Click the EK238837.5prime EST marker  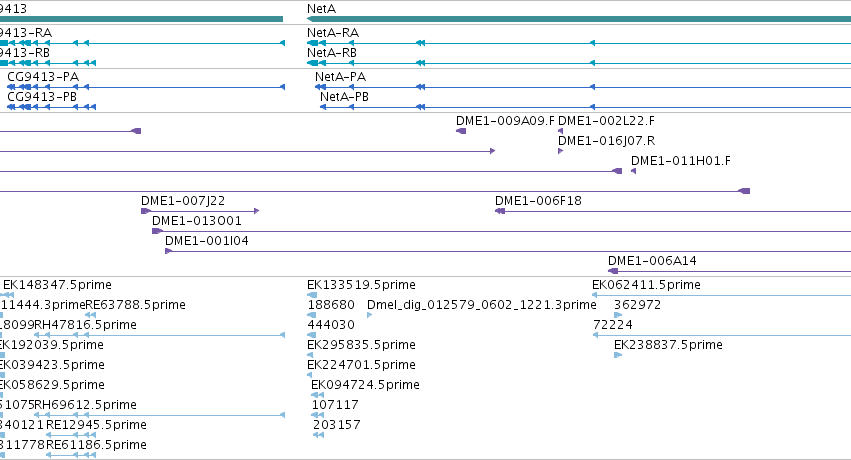618,355
